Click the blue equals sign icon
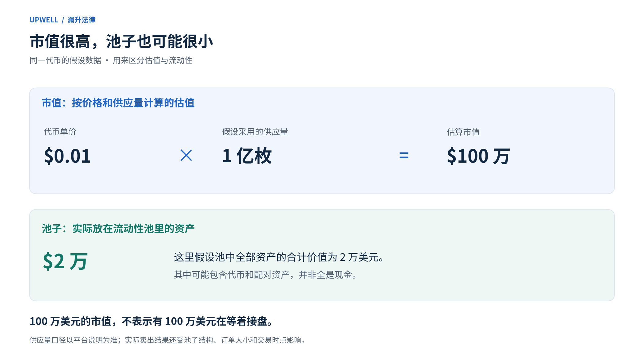644x359 pixels. tap(404, 155)
